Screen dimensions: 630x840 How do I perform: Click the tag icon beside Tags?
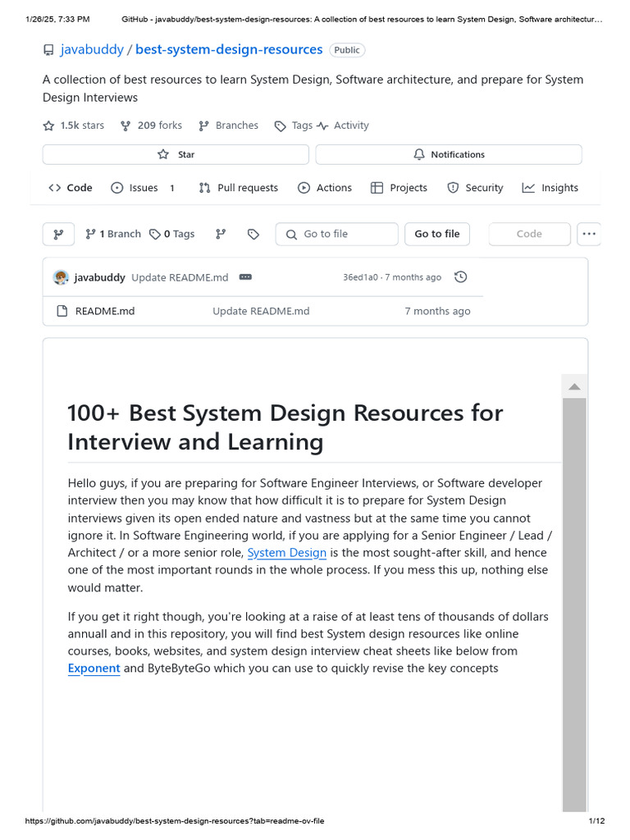click(280, 126)
